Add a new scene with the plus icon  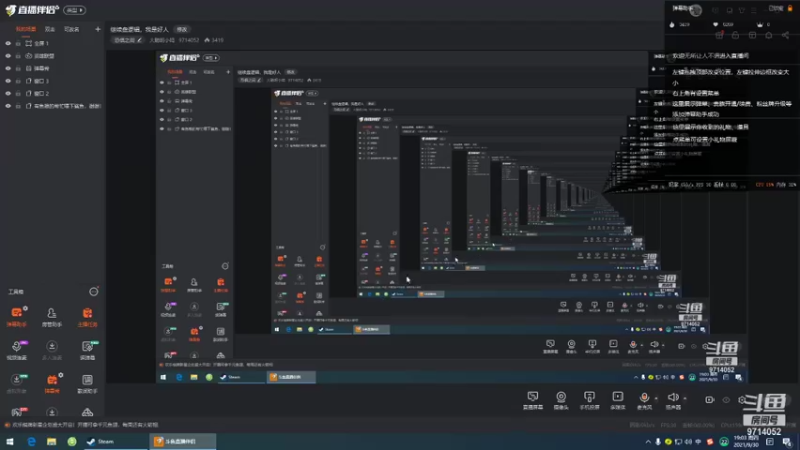point(97,29)
